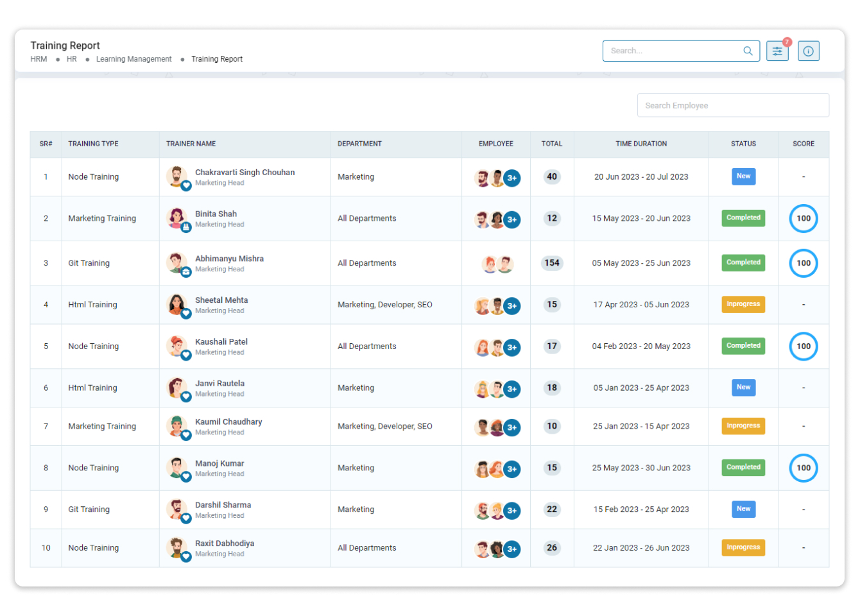860x616 pixels.
Task: Sort by the Time Duration column header
Action: [x=641, y=144]
